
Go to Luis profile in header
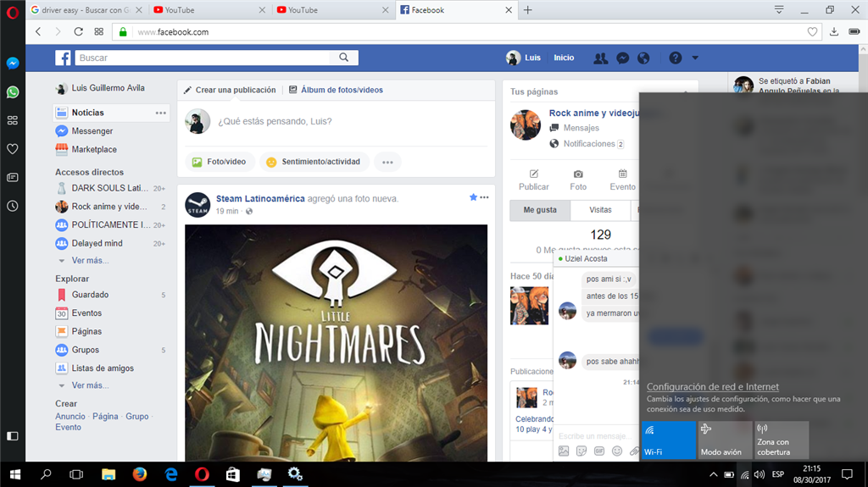523,58
